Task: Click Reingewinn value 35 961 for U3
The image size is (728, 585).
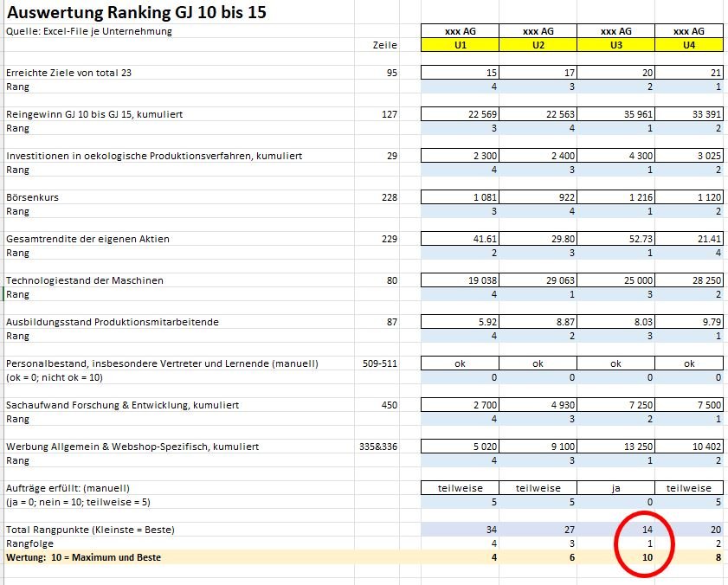Action: 616,113
